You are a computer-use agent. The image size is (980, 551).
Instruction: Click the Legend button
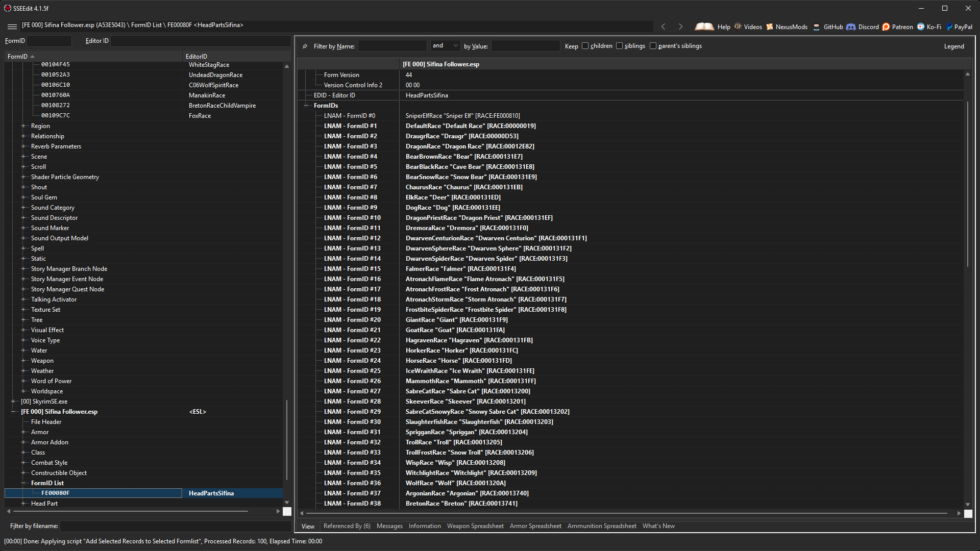(953, 46)
